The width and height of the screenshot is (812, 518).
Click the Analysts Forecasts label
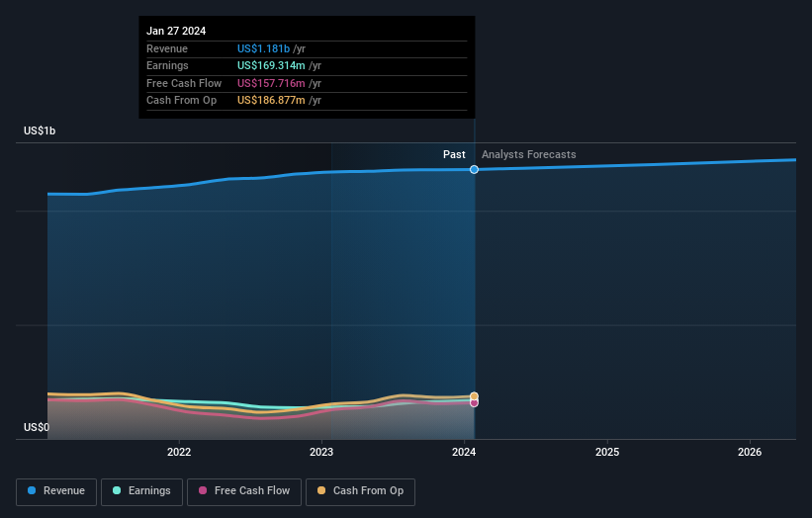(x=529, y=155)
